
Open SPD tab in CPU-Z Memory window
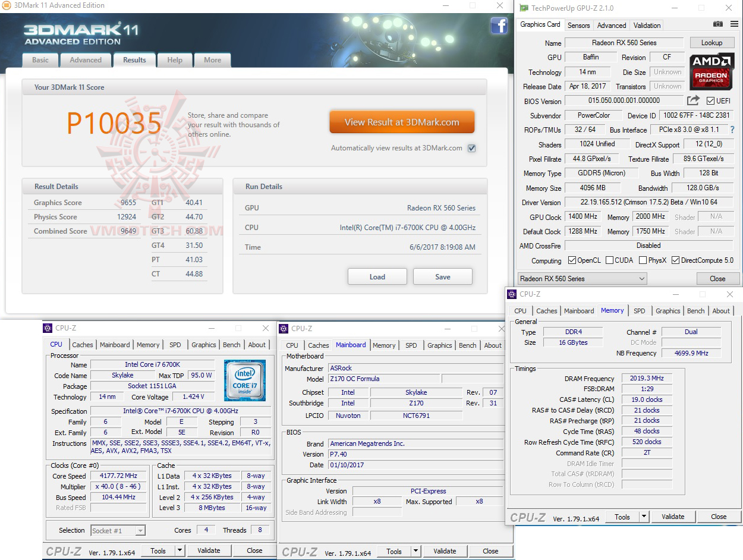click(x=639, y=311)
